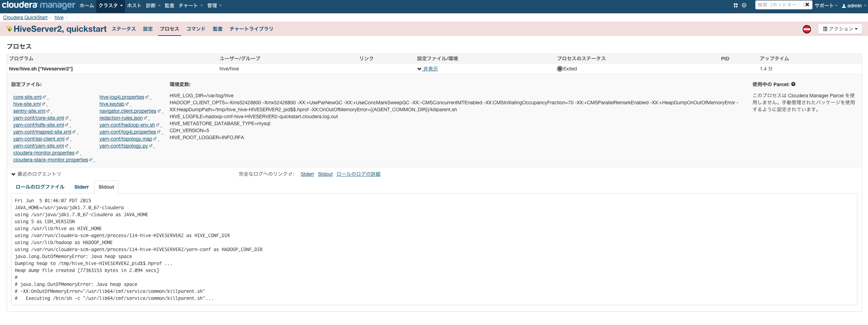Open redaction-rules.json external link icon
The width and height of the screenshot is (868, 325).
click(146, 118)
